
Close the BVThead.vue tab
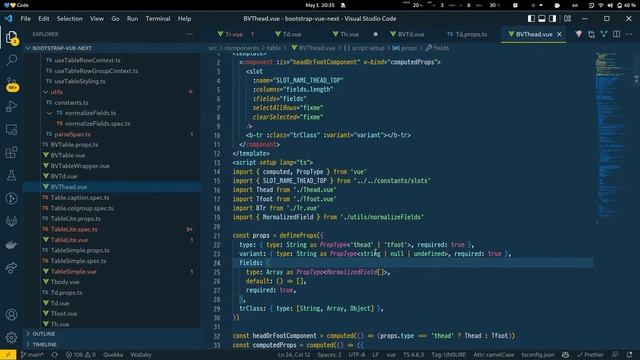(x=559, y=34)
